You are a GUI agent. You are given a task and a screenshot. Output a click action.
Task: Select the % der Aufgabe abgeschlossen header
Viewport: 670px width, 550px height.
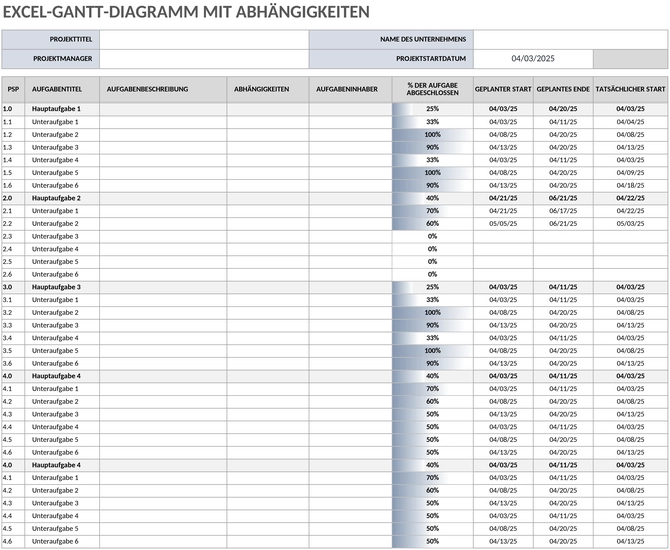point(432,89)
